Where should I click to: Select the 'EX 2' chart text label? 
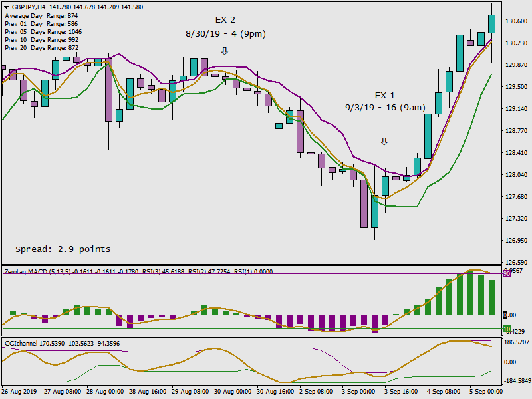tap(225, 20)
